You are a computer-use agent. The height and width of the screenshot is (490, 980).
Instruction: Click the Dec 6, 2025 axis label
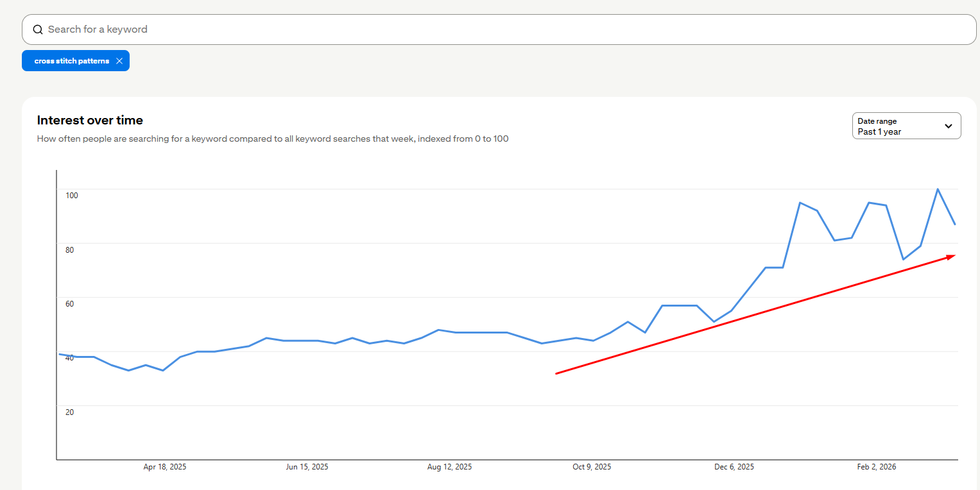pyautogui.click(x=734, y=467)
